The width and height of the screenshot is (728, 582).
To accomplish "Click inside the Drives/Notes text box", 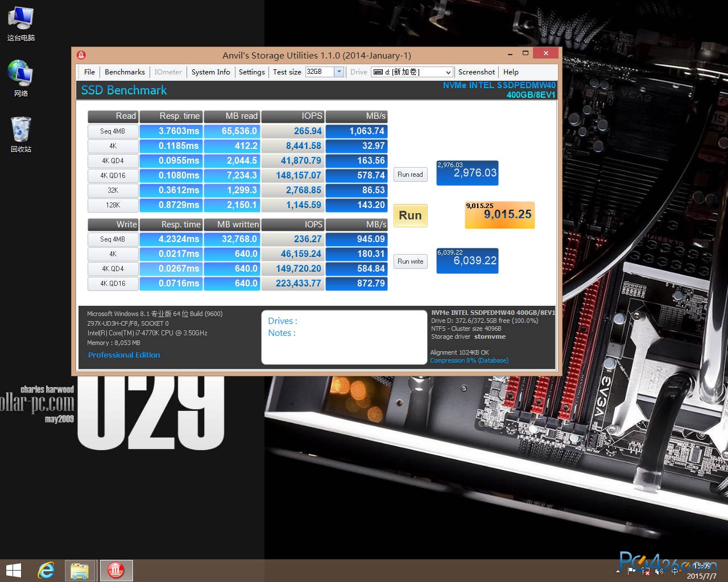I will pyautogui.click(x=344, y=337).
